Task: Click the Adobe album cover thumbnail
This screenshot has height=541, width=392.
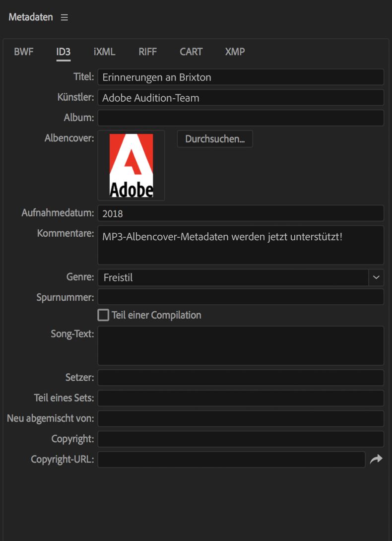Action: click(131, 165)
